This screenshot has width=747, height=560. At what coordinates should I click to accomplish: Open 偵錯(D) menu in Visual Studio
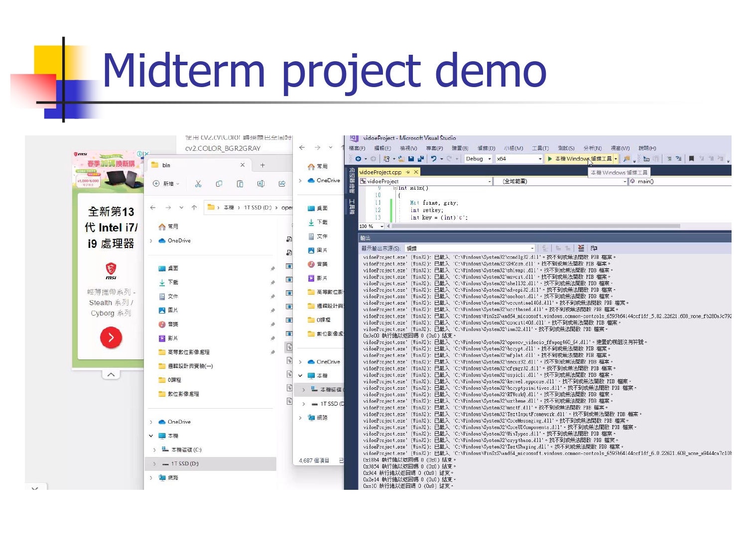[x=486, y=148]
